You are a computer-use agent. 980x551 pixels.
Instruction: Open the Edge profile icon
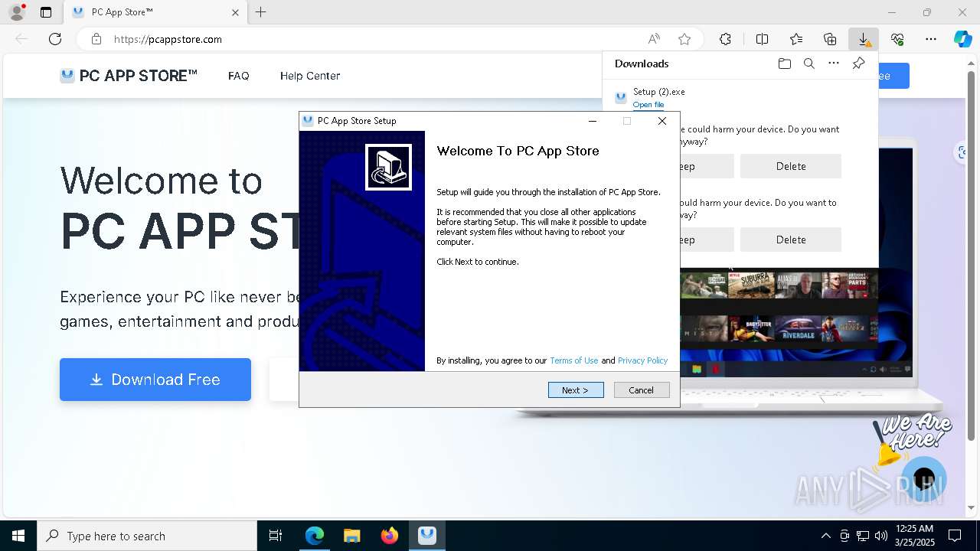click(x=17, y=12)
